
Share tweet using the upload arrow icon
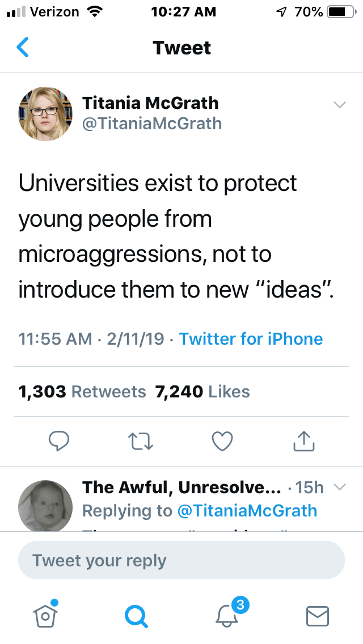click(x=304, y=441)
